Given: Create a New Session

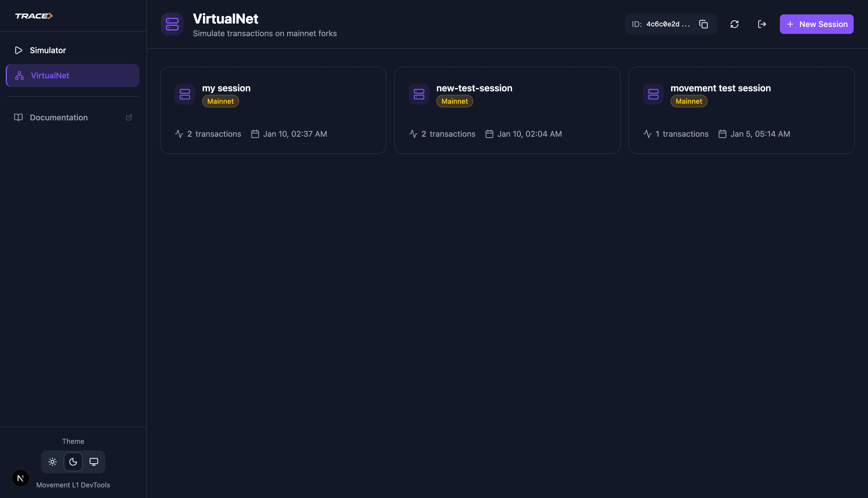Looking at the screenshot, I should tap(816, 24).
